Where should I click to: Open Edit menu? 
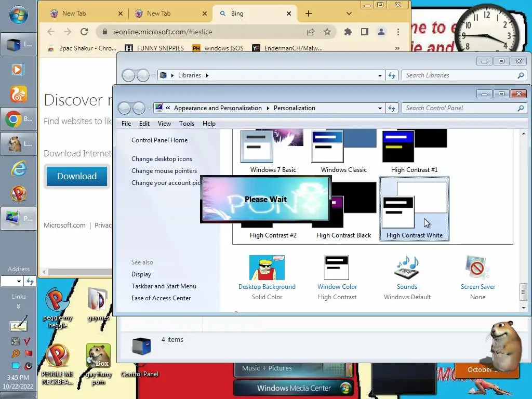144,124
